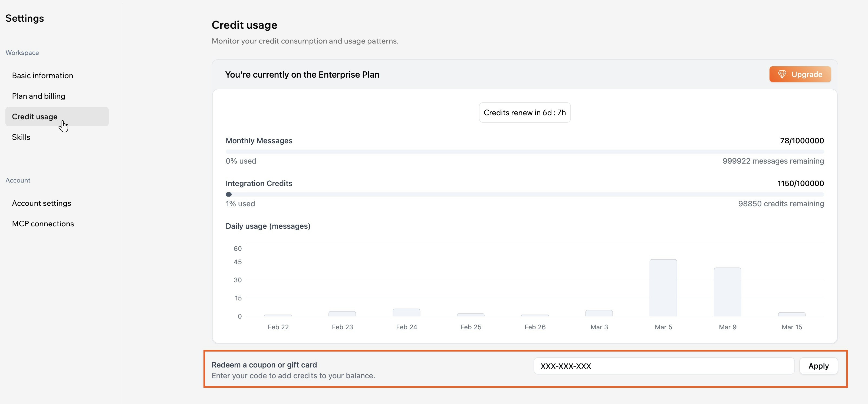Viewport: 868px width, 404px height.
Task: Open Plan and billing settings
Action: tap(38, 96)
